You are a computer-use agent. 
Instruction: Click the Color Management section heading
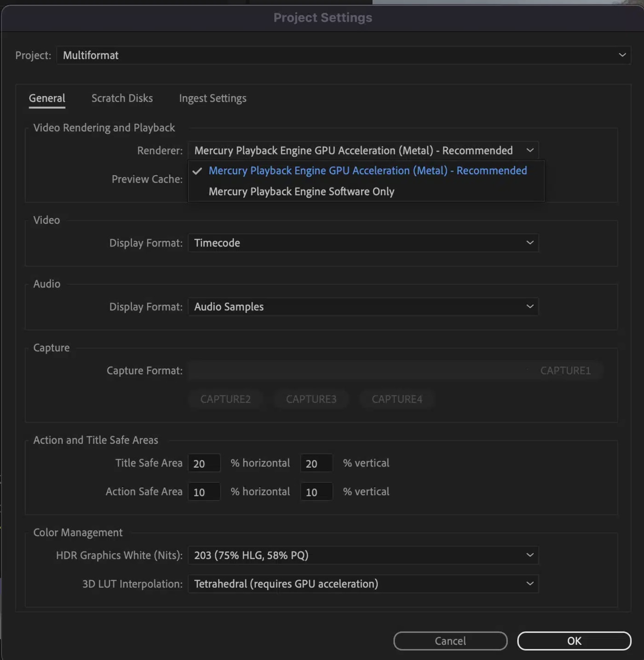click(78, 533)
